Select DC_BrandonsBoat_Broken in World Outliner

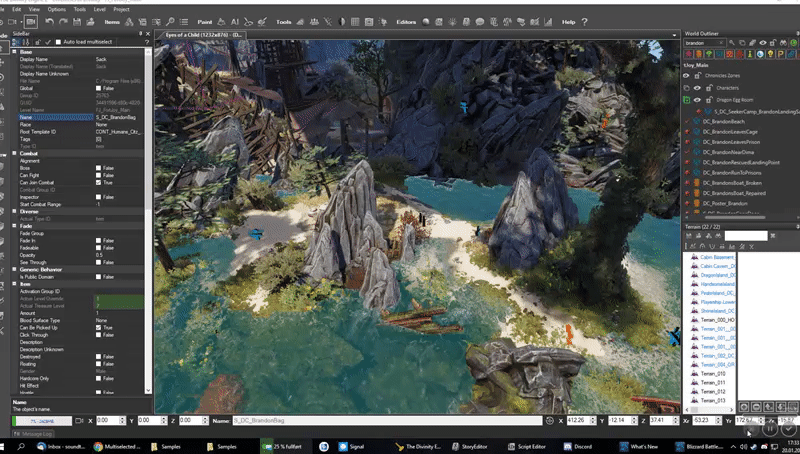(732, 183)
